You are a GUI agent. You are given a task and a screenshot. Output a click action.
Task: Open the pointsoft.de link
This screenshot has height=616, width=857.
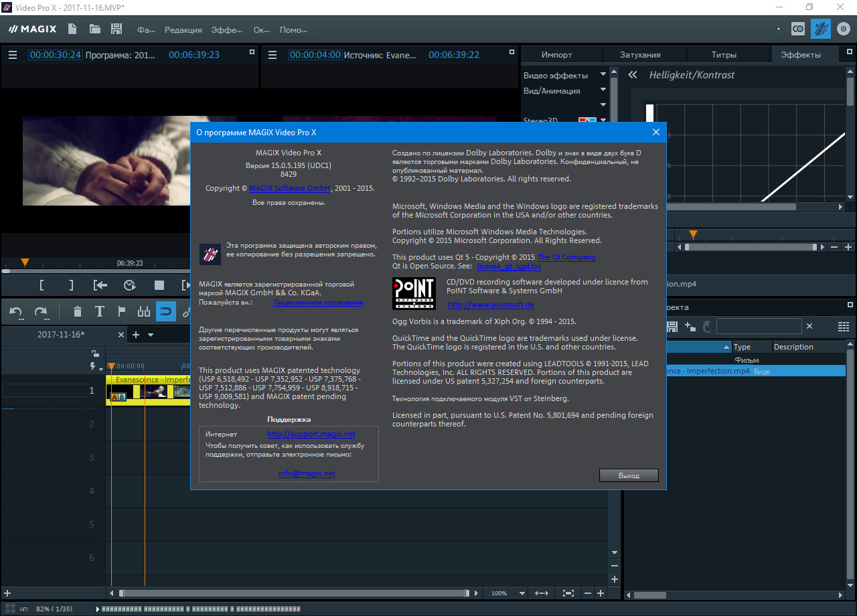(491, 305)
